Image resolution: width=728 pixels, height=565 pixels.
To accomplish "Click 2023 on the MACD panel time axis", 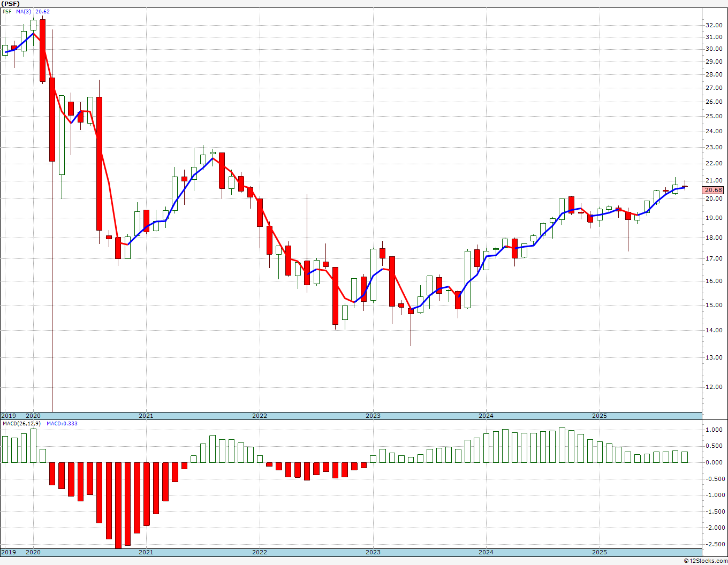I will [373, 552].
